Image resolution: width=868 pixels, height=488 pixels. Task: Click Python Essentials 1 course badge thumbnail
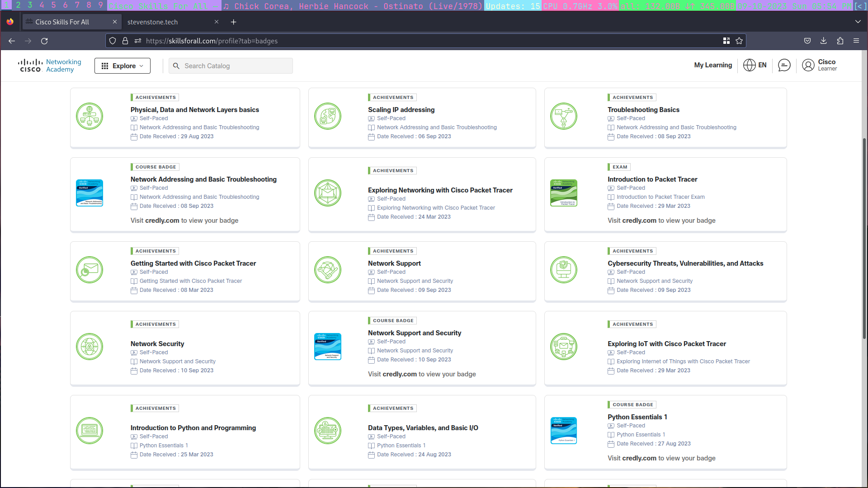[564, 431]
